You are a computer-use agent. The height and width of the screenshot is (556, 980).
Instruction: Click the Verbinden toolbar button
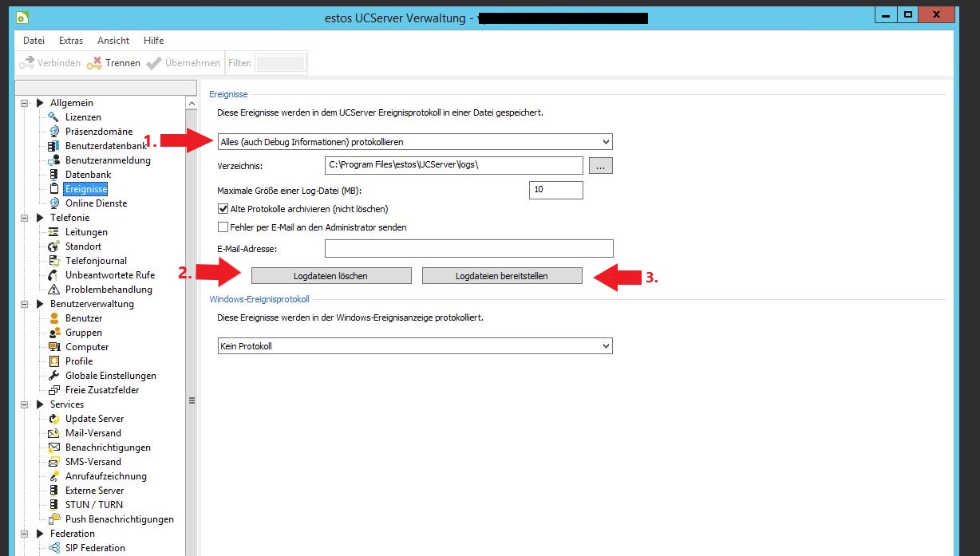pos(49,63)
